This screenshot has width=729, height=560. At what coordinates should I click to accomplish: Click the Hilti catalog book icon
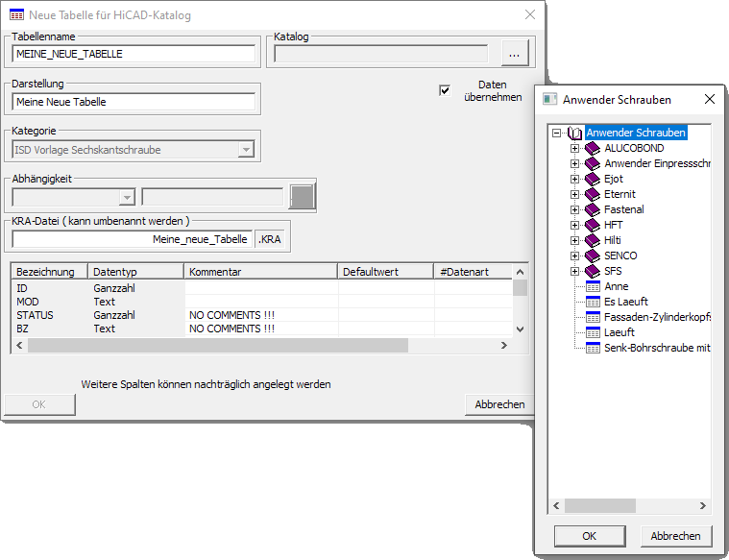pos(593,240)
